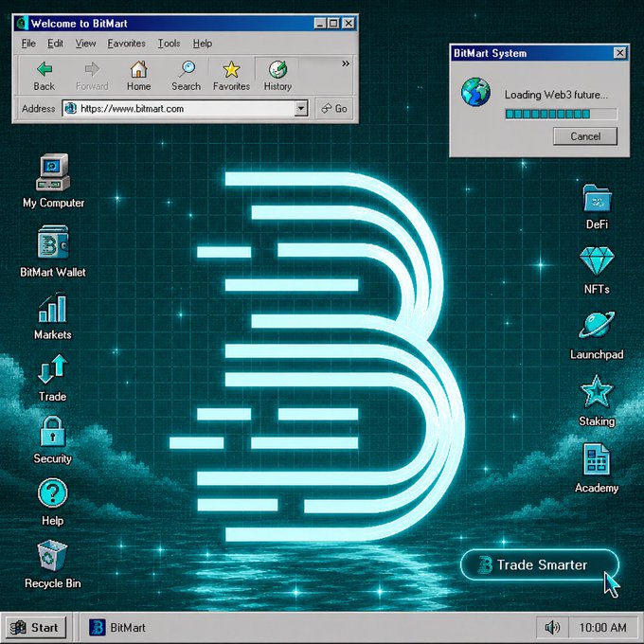Click the browser title bar icon

pyautogui.click(x=22, y=24)
